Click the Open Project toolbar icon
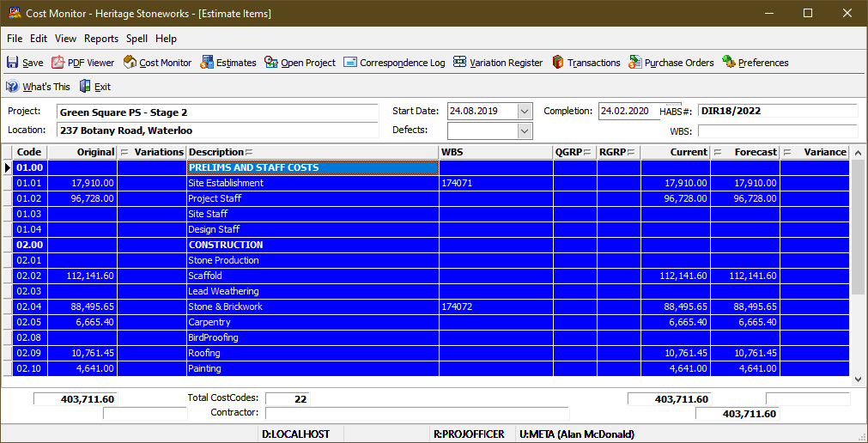Viewport: 868px width, 443px height. (271, 63)
